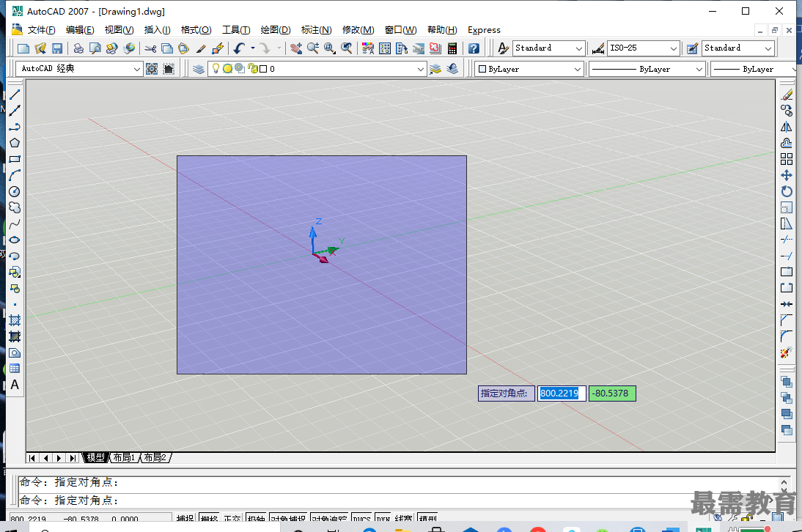Open AutoCAD Help
Screen dimensions: 802x532
coord(474,48)
